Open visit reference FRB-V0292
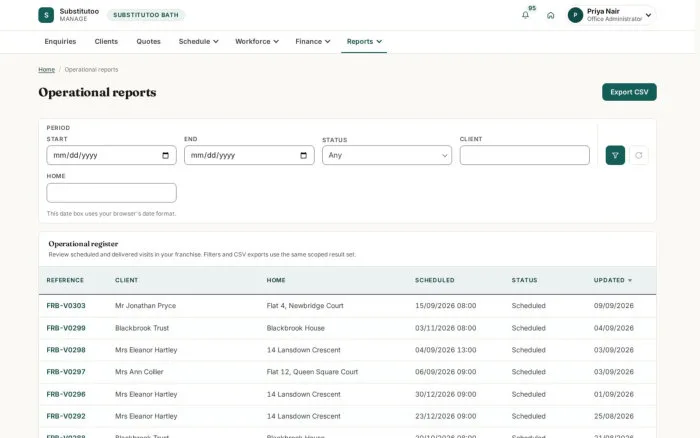The width and height of the screenshot is (700, 438). coord(66,416)
